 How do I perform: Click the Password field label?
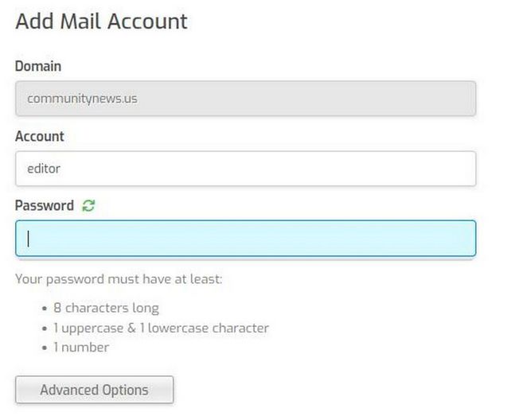tap(45, 205)
